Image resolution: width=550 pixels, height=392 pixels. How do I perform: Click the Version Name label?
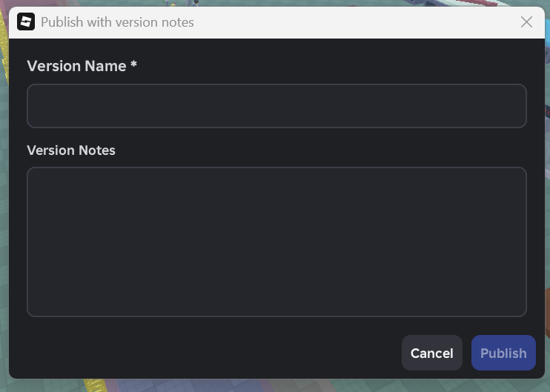(76, 66)
